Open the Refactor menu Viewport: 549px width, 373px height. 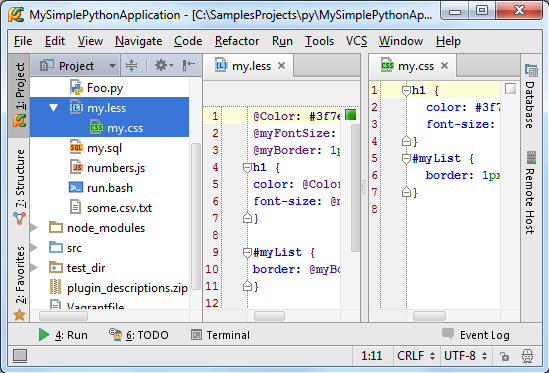[x=237, y=41]
